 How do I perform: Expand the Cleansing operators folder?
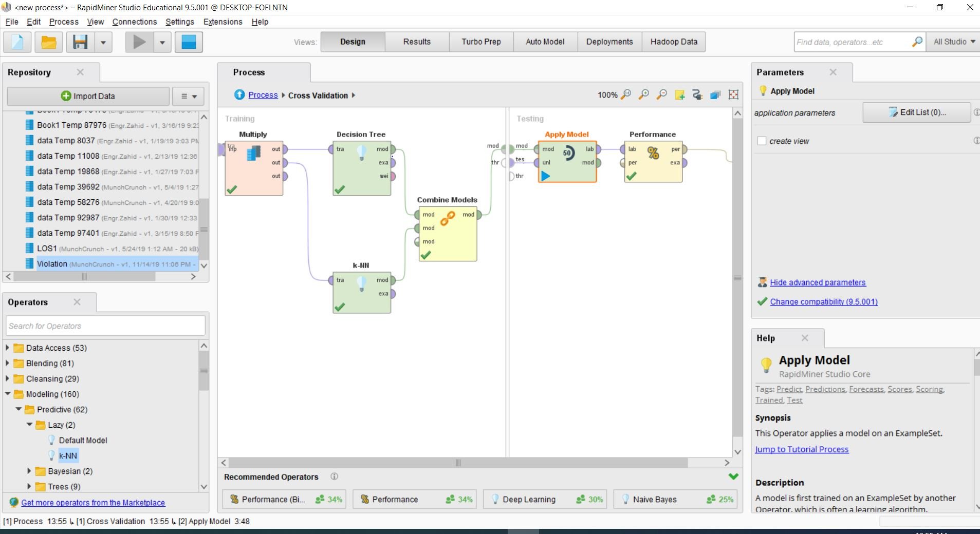tap(7, 378)
